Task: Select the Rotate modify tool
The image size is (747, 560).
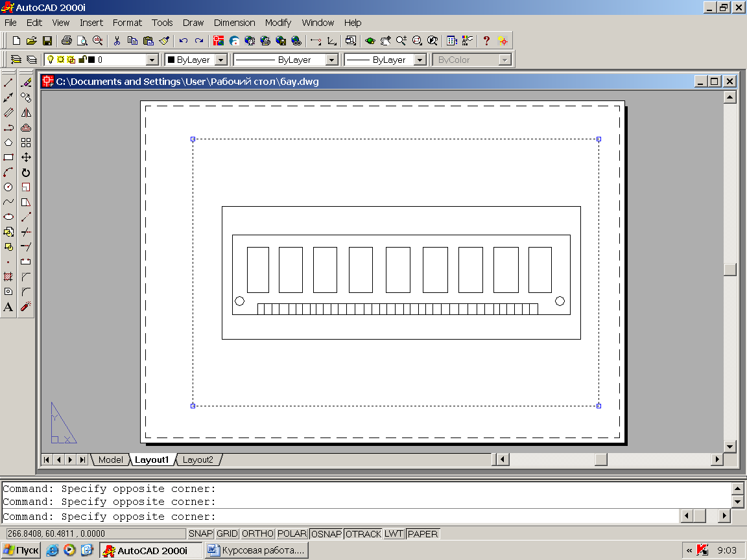Action: pos(26,172)
